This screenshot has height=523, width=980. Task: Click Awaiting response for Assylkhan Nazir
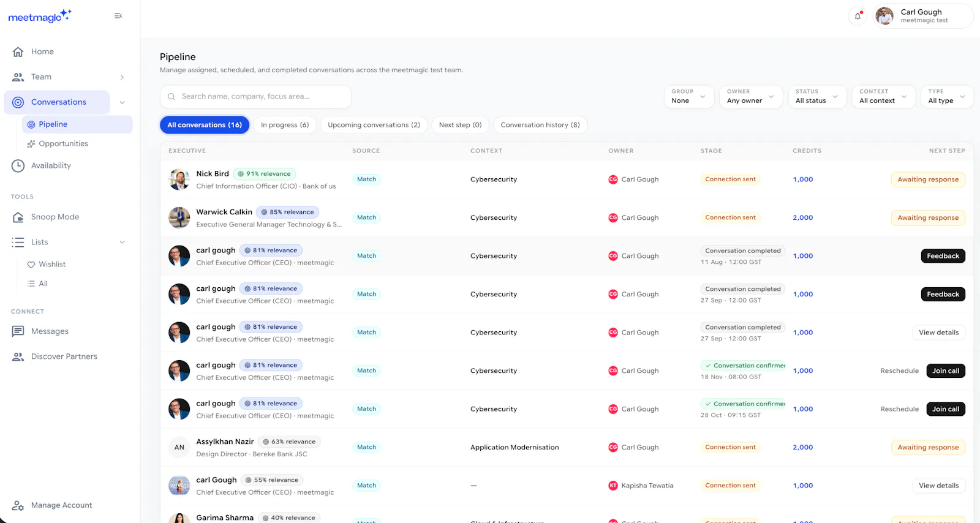[x=928, y=448]
